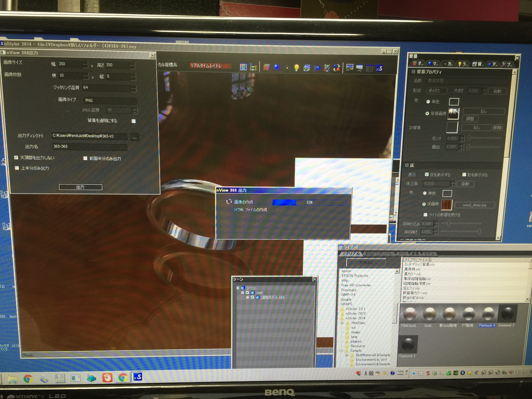Click the swap spheres material replace icon

point(337,68)
